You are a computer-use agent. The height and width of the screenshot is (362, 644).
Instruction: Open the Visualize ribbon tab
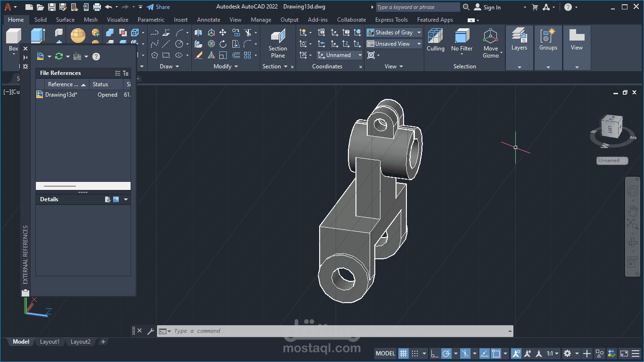coord(117,20)
